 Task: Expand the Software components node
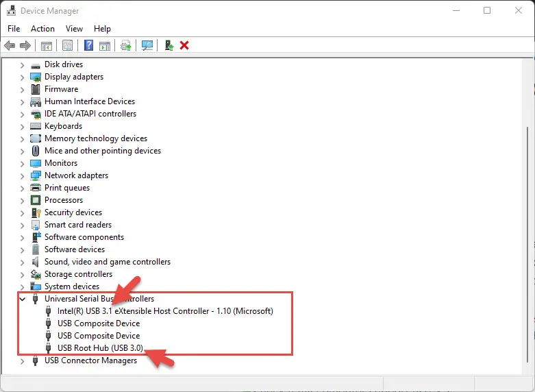(x=22, y=237)
